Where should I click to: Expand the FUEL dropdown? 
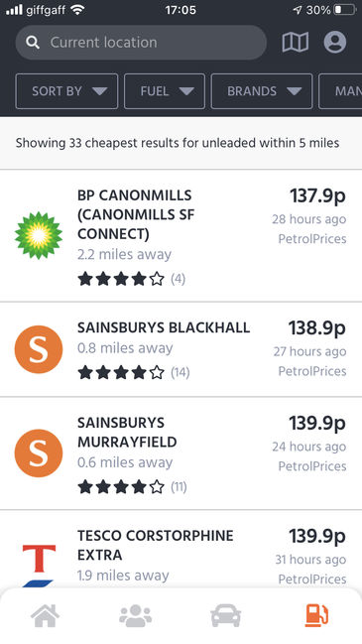click(x=165, y=91)
